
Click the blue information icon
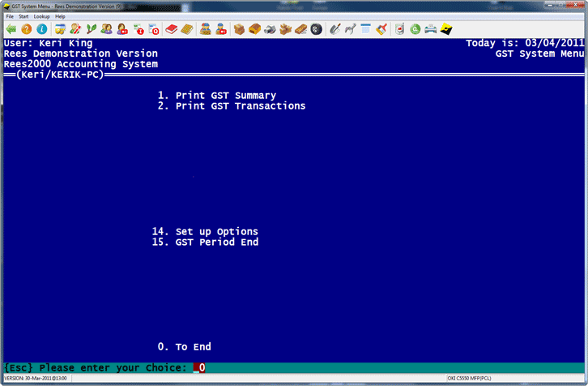coord(41,29)
